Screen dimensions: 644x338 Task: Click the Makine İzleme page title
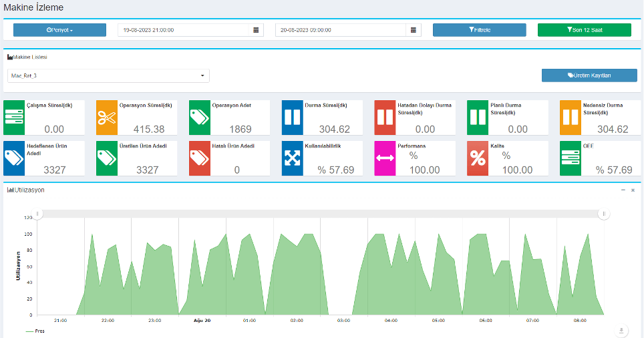tap(33, 7)
